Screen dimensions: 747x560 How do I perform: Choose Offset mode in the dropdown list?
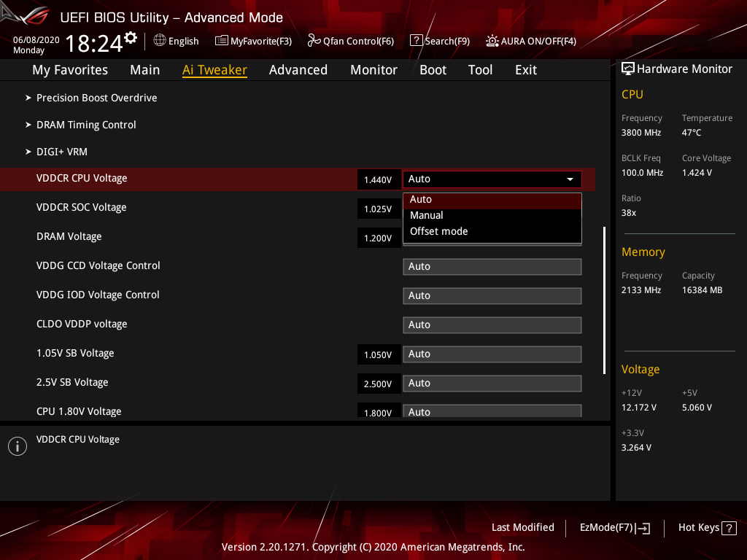coord(492,231)
